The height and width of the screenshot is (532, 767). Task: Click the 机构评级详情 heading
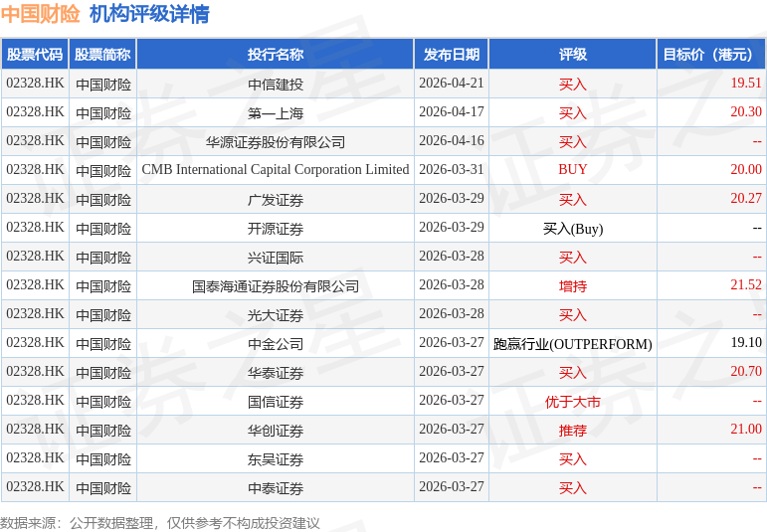tap(149, 14)
